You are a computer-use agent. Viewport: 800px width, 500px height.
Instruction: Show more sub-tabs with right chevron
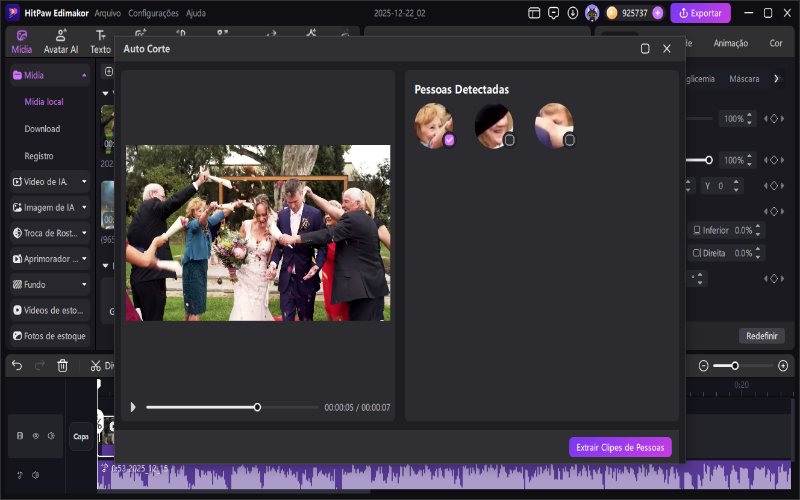776,79
